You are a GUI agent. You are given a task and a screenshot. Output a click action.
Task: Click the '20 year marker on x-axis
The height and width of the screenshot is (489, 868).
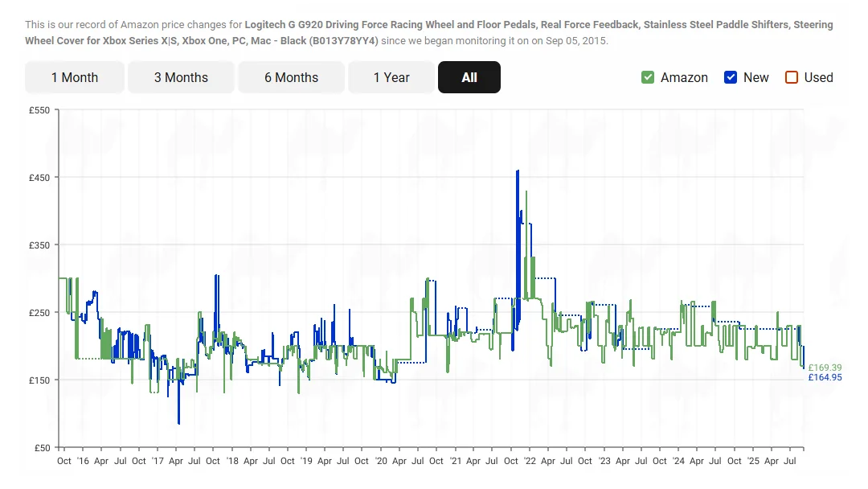coord(381,462)
